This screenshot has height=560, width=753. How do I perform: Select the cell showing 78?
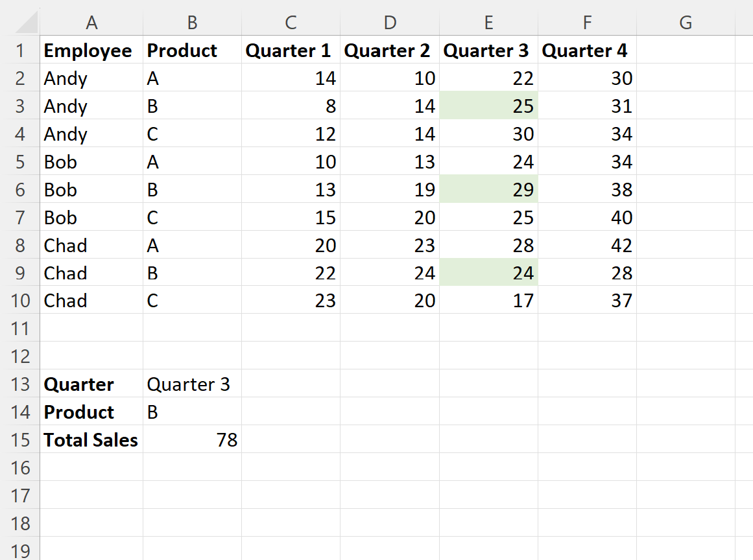(x=192, y=440)
